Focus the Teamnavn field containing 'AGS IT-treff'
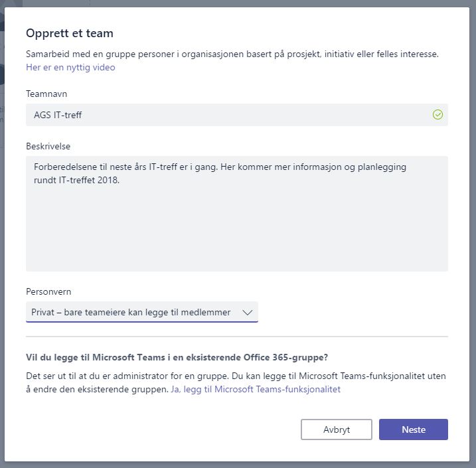The height and width of the screenshot is (468, 476). (237, 115)
